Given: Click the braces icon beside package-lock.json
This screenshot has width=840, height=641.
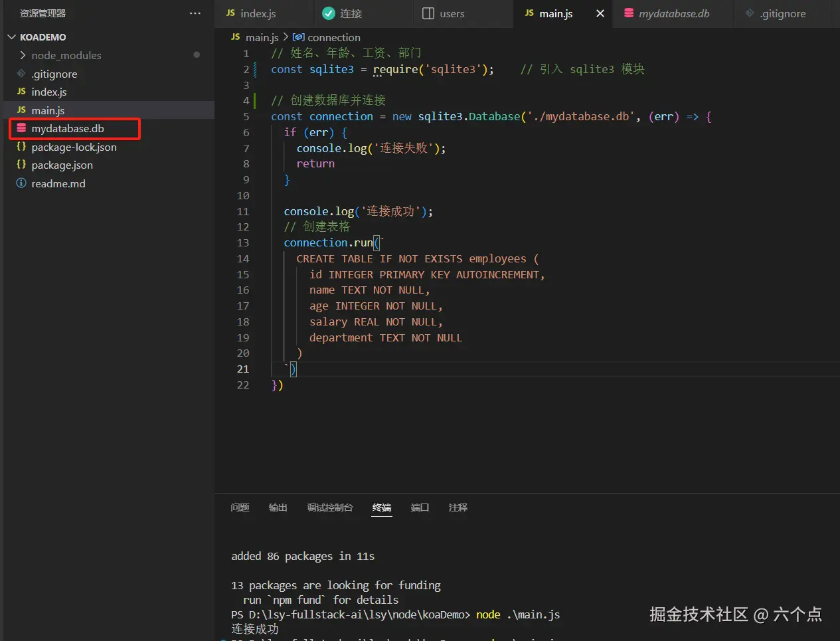Looking at the screenshot, I should pyautogui.click(x=21, y=147).
